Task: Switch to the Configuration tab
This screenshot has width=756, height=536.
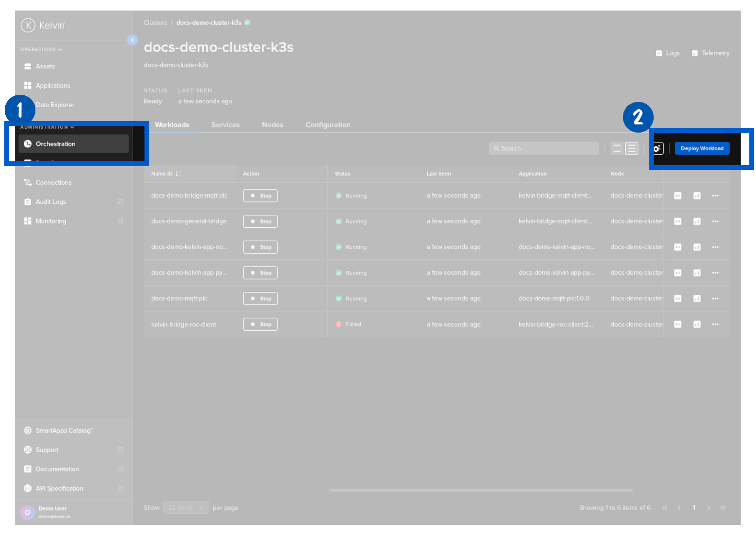Action: point(328,125)
